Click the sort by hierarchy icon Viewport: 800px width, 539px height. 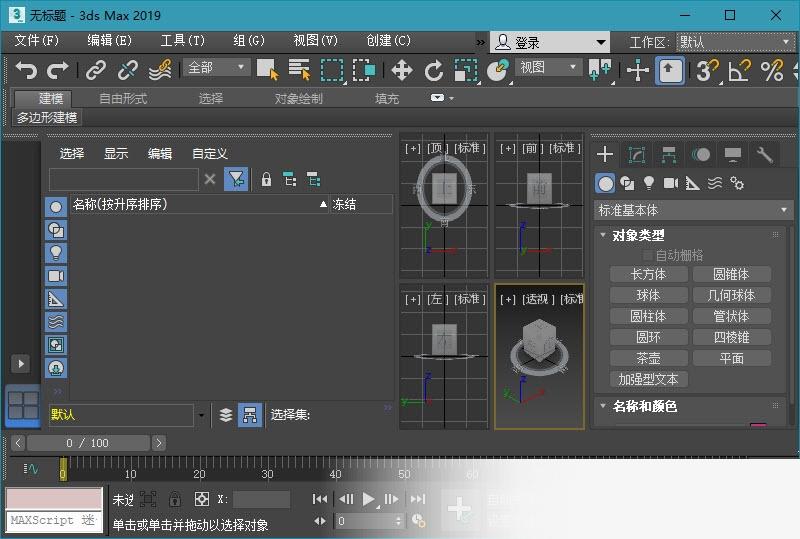pyautogui.click(x=250, y=415)
